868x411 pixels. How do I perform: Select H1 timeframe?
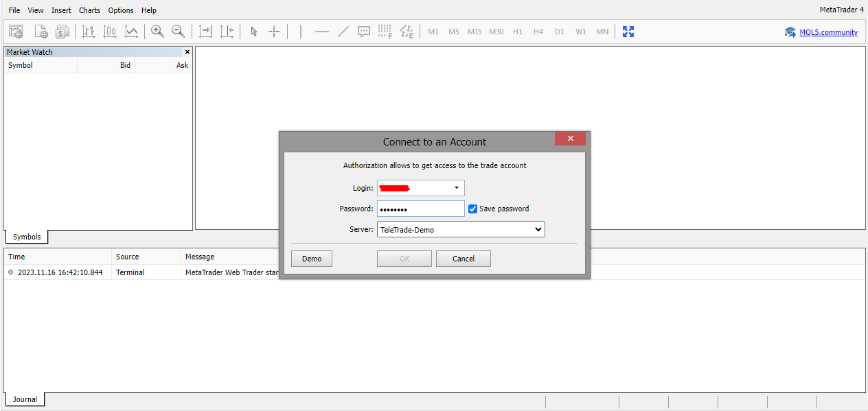coord(518,32)
